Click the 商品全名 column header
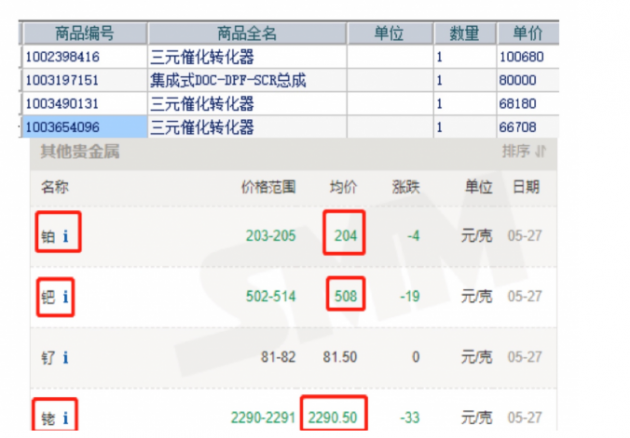The height and width of the screenshot is (438, 630). (247, 33)
